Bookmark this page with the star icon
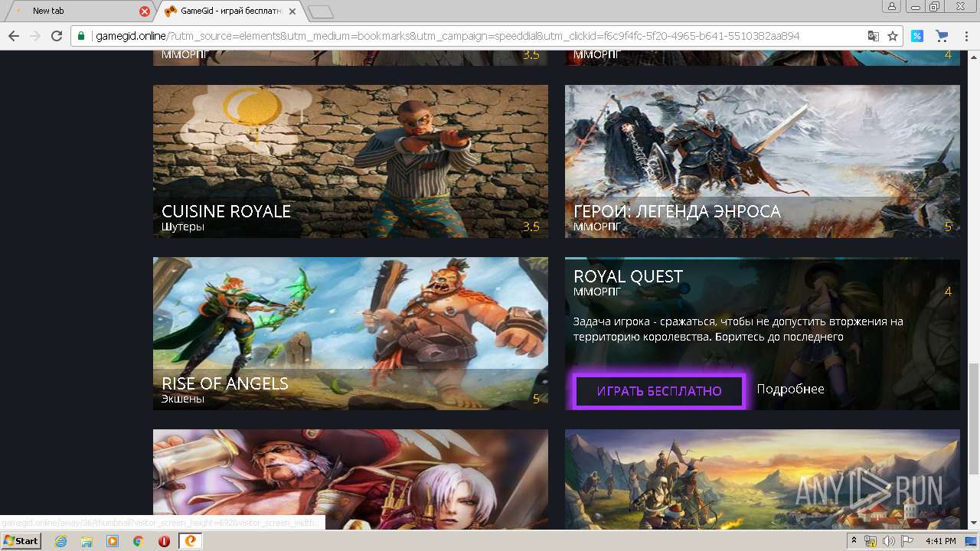980x551 pixels. tap(892, 36)
